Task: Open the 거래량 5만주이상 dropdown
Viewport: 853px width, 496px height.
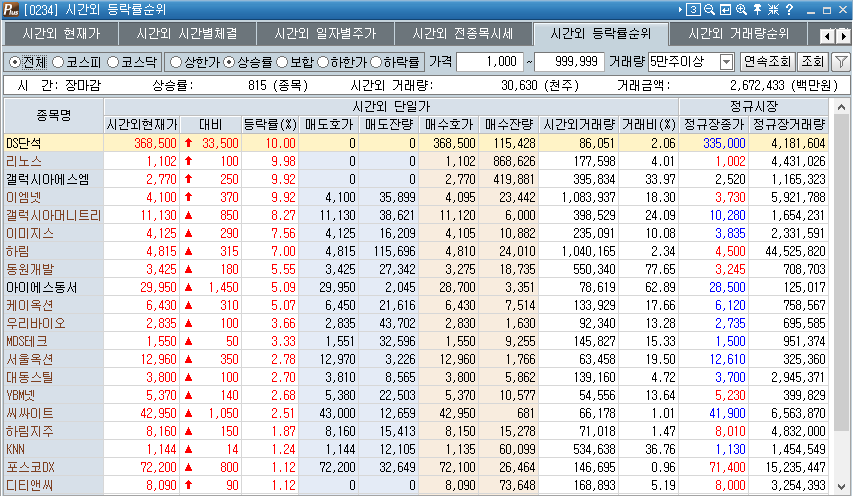Action: pyautogui.click(x=726, y=62)
